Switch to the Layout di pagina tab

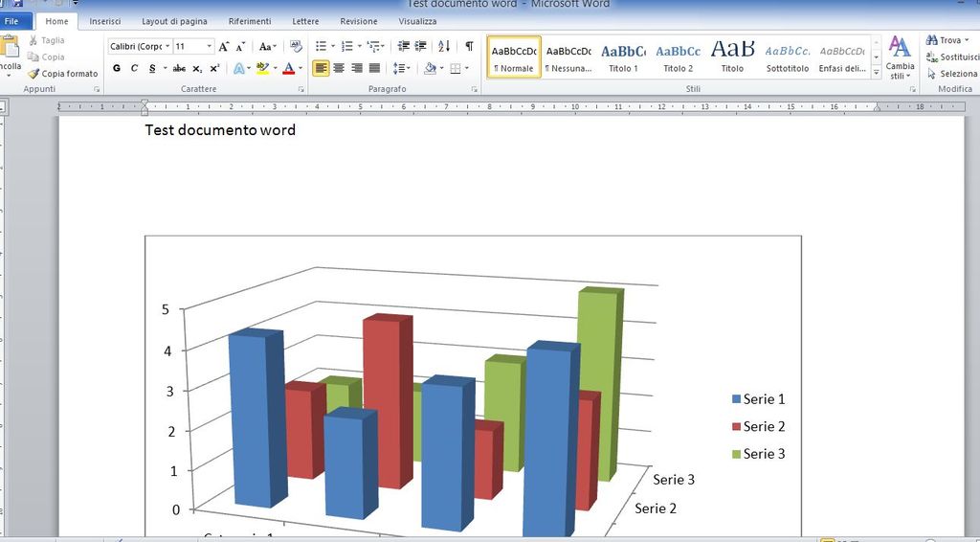(174, 21)
